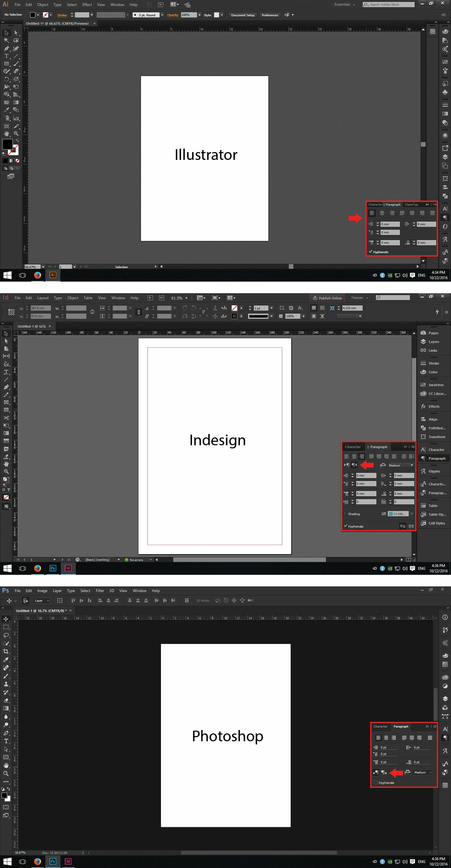
Task: Click Publish Online button in InDesign
Action: (x=327, y=298)
